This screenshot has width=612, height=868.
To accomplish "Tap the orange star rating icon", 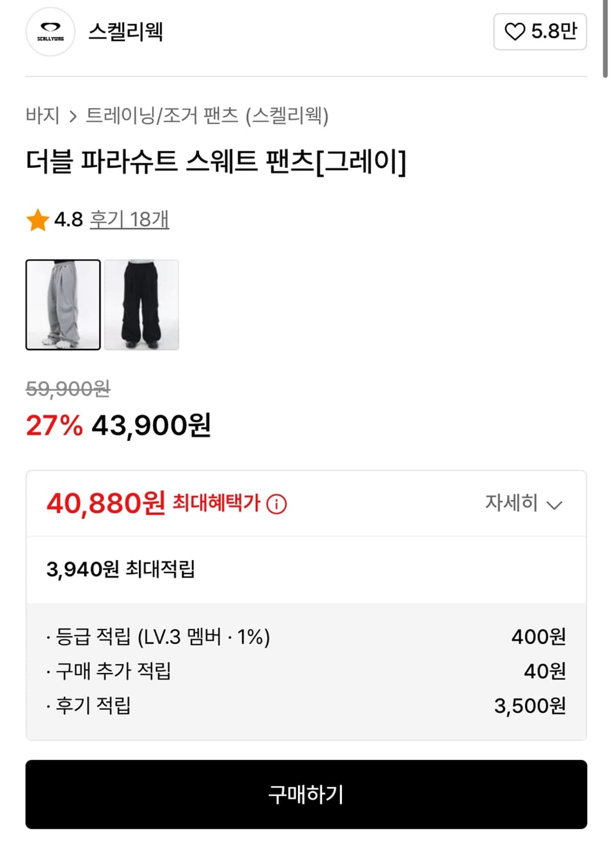I will click(x=38, y=220).
